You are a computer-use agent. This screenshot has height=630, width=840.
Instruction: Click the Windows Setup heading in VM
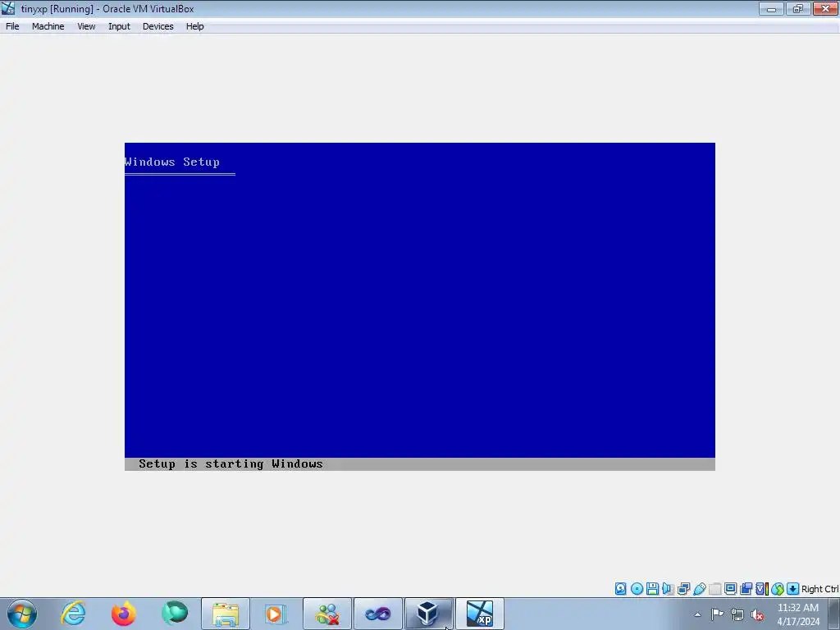coord(172,162)
